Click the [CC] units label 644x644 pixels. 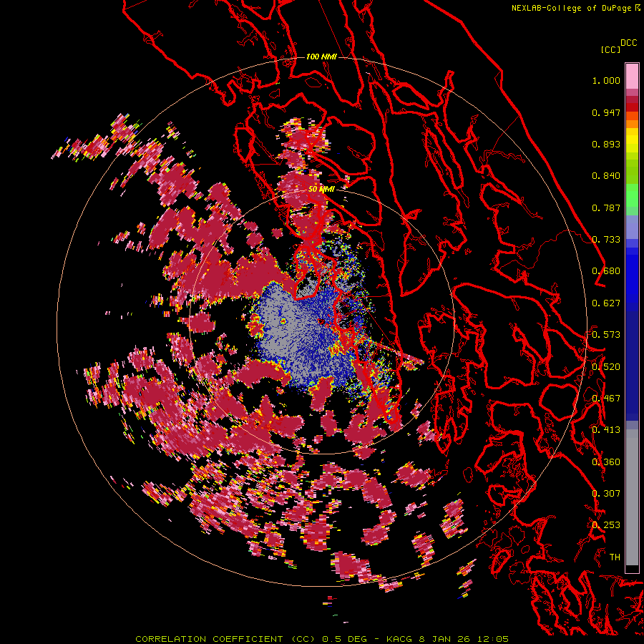tap(610, 49)
